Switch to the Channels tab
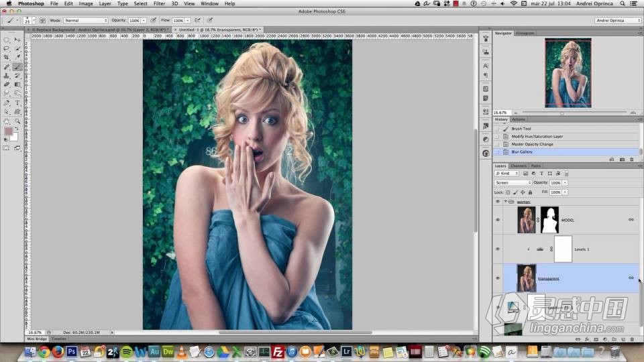Image resolution: width=644 pixels, height=362 pixels. coord(519,166)
